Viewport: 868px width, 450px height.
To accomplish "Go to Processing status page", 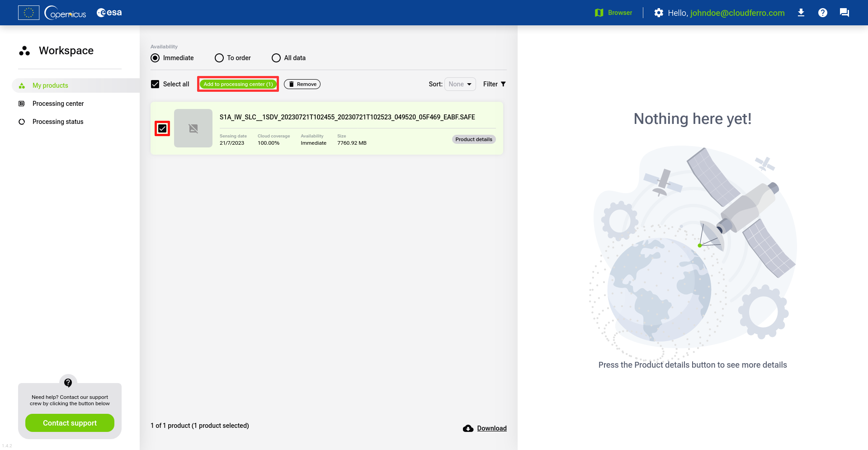I will [x=58, y=122].
